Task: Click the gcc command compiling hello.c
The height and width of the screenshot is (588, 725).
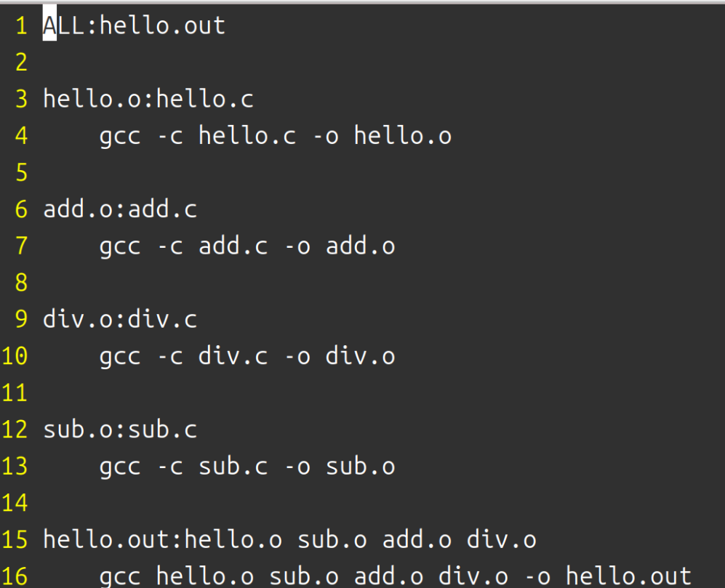Action: 275,136
